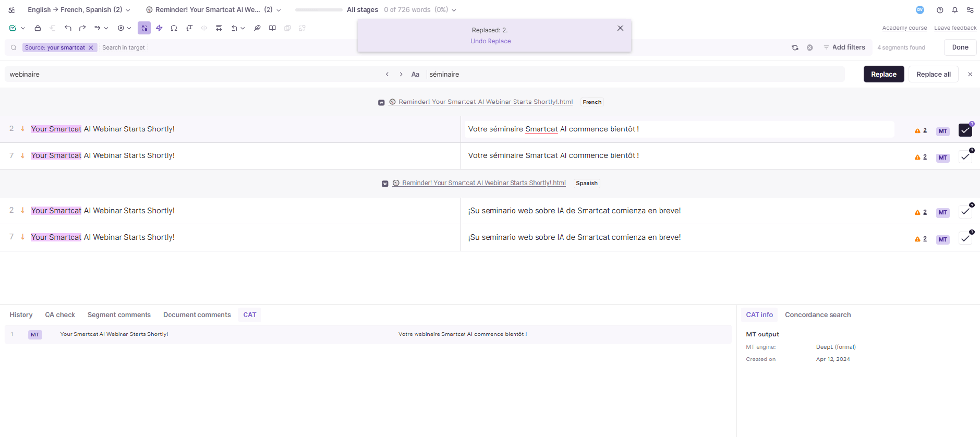This screenshot has width=980, height=437.
Task: Clear the search with the grey x icon
Action: click(x=810, y=48)
